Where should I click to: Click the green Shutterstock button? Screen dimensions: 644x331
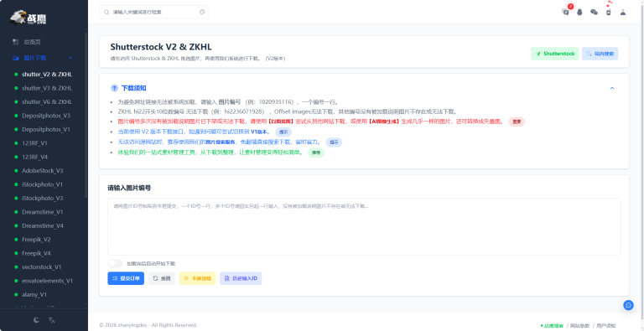tap(555, 54)
